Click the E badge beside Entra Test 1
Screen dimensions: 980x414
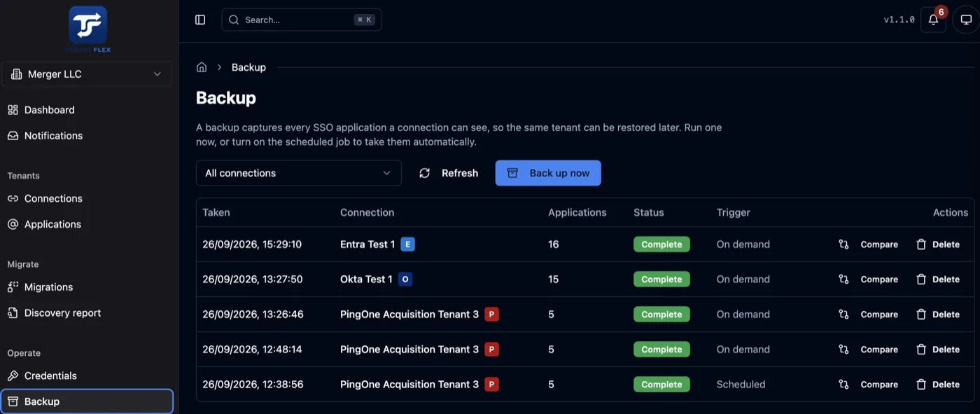tap(408, 244)
